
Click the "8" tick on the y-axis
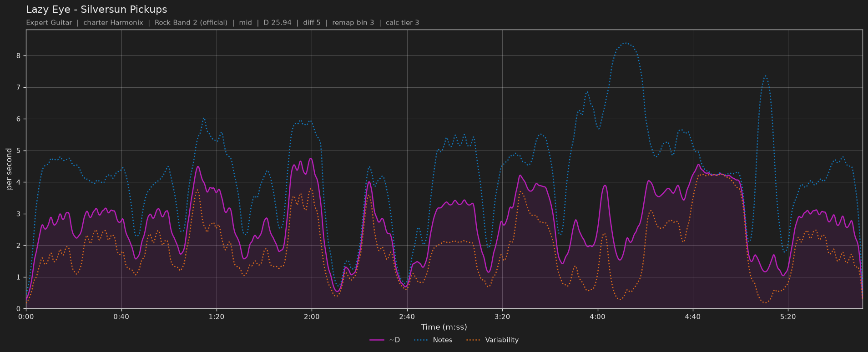pos(19,56)
